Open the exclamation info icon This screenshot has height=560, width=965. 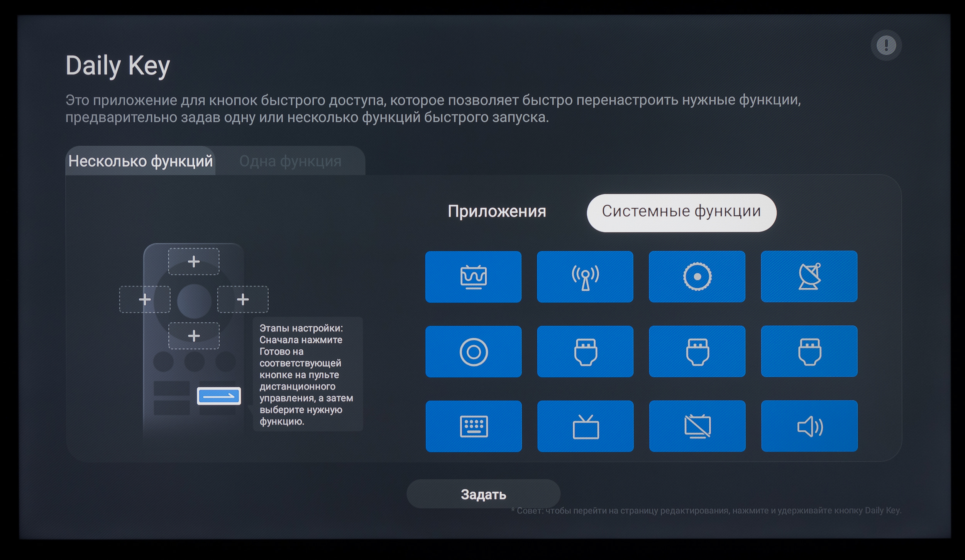pyautogui.click(x=886, y=46)
